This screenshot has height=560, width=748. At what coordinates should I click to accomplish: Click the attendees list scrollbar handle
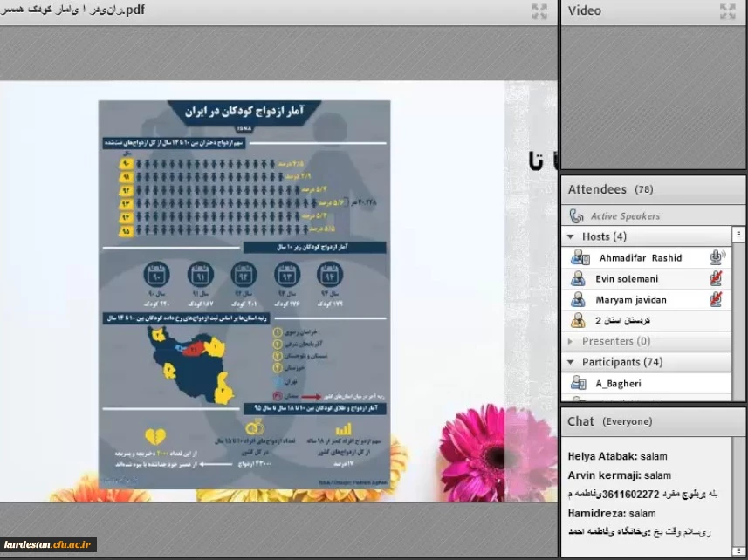[738, 235]
